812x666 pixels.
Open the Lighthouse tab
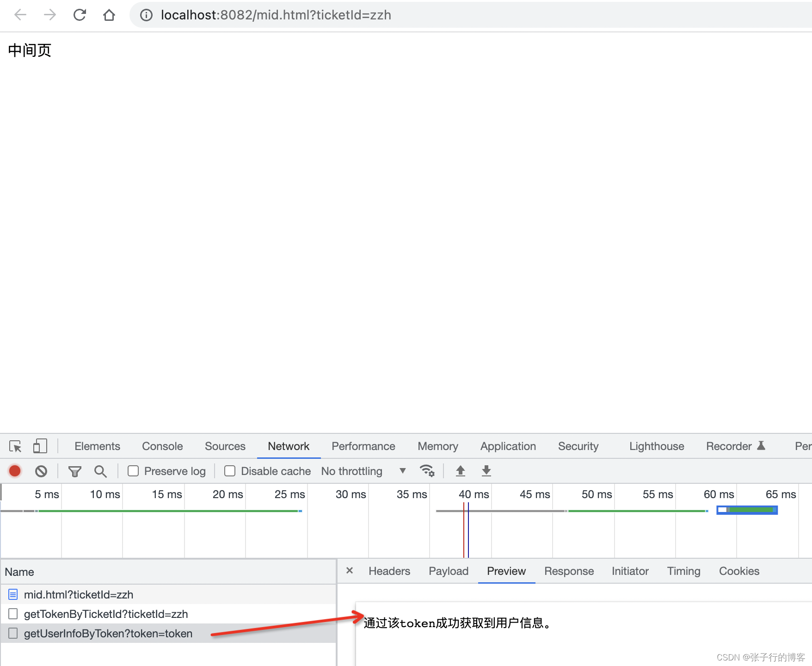(x=657, y=446)
